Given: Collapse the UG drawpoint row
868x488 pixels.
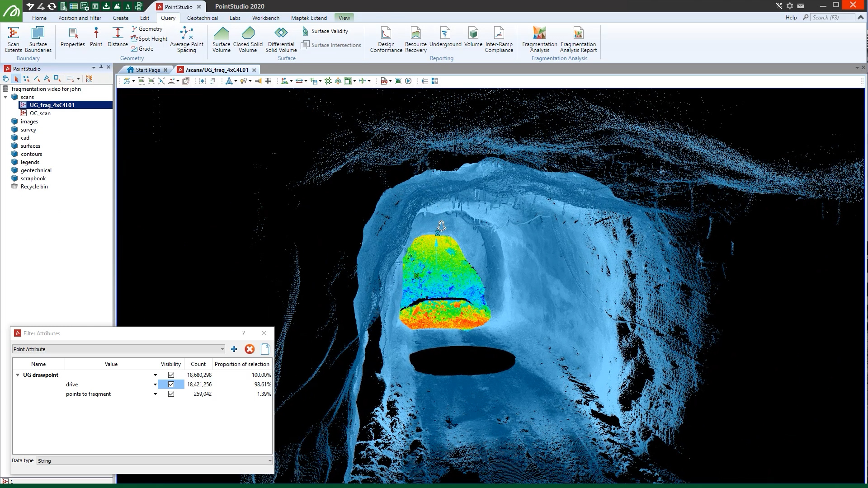Looking at the screenshot, I should point(18,375).
